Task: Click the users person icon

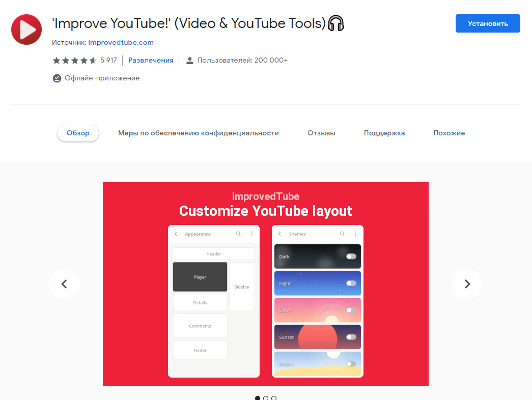Action: (190, 61)
